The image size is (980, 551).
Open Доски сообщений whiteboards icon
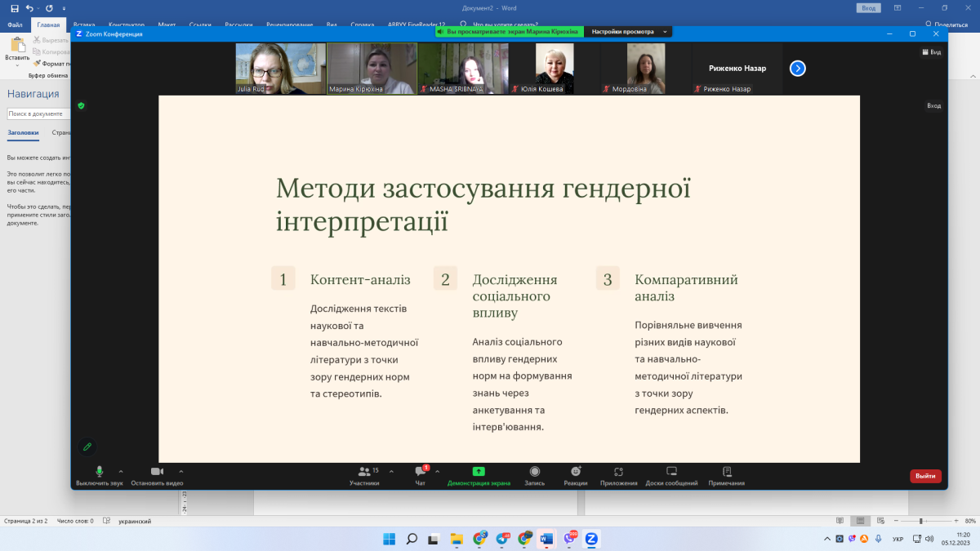671,472
